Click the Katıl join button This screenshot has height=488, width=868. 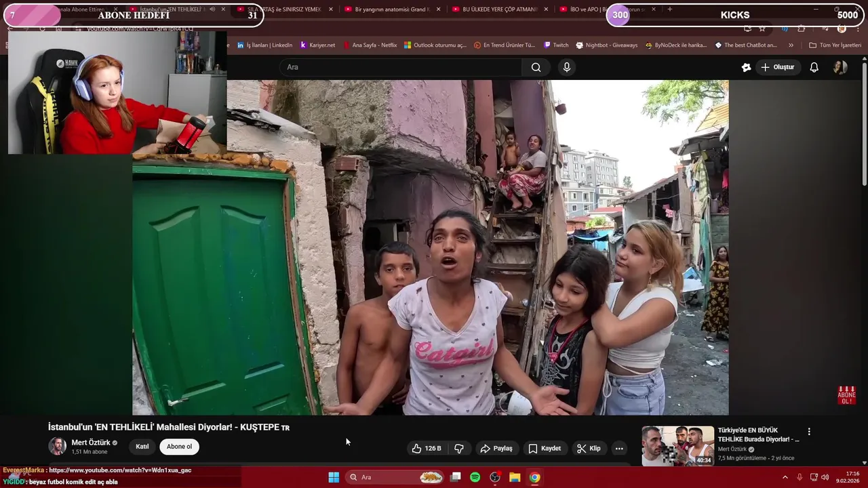[x=142, y=447]
